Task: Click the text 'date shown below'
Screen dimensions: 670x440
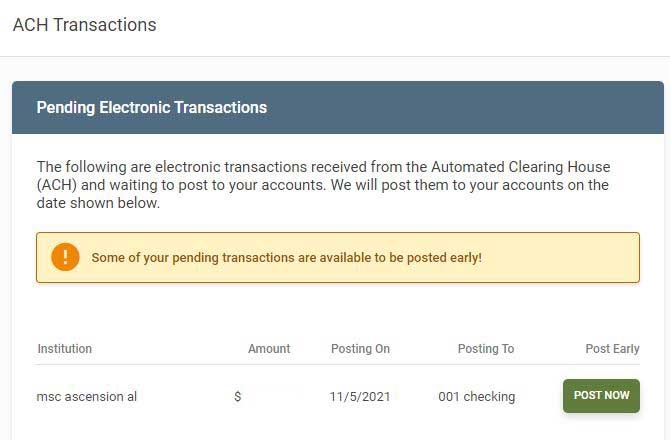Action: [98, 203]
